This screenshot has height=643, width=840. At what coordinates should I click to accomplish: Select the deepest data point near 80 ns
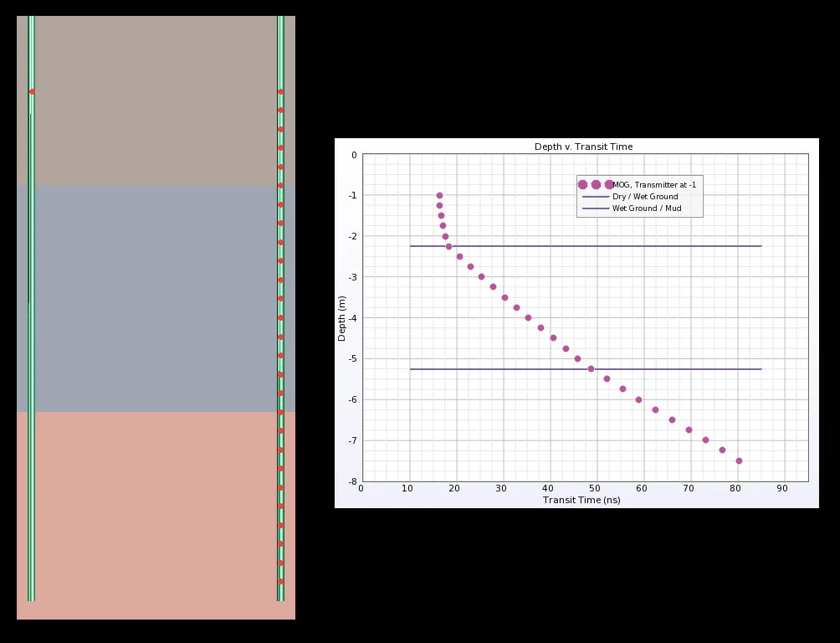739,461
